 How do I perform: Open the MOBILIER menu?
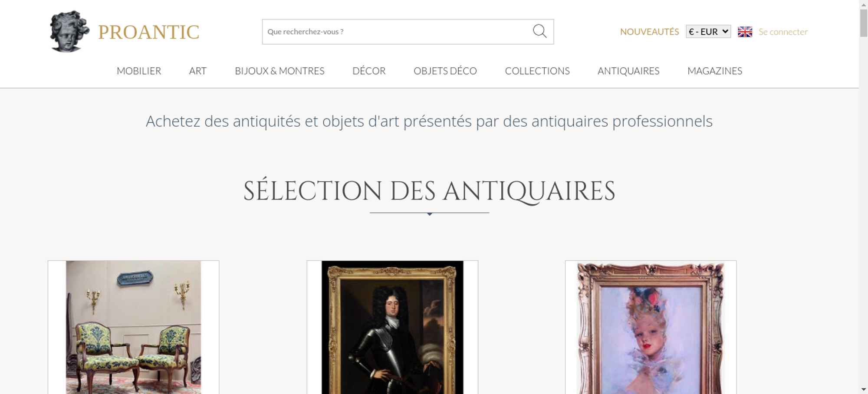click(x=139, y=71)
